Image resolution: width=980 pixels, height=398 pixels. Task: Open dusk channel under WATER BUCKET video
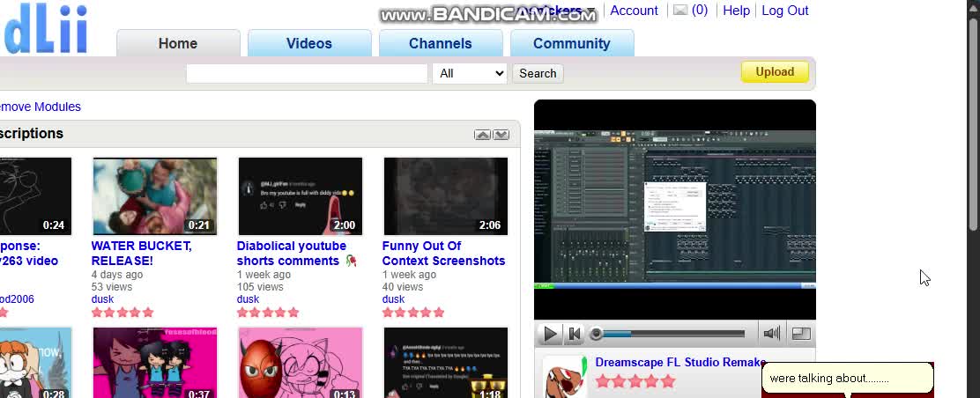click(102, 299)
